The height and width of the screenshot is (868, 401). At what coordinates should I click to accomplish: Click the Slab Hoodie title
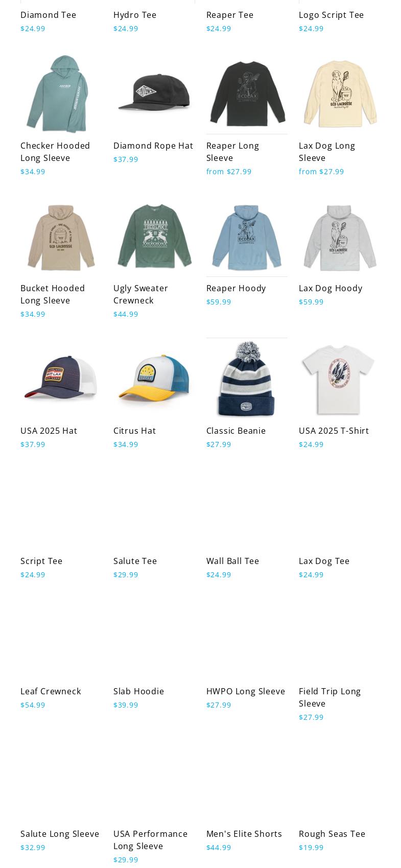tap(138, 691)
